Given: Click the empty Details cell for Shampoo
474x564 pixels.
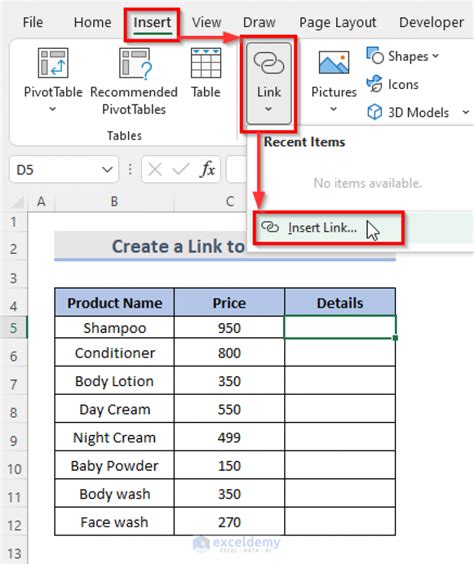Looking at the screenshot, I should (x=340, y=327).
